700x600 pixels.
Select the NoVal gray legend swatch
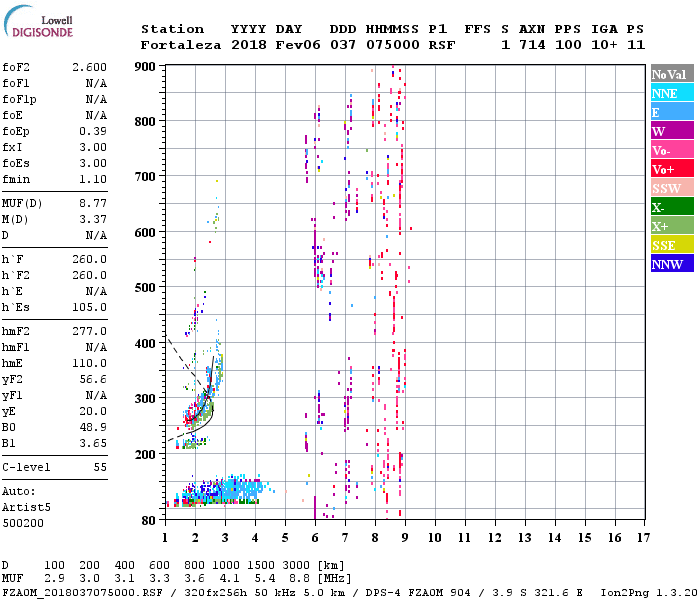point(672,74)
